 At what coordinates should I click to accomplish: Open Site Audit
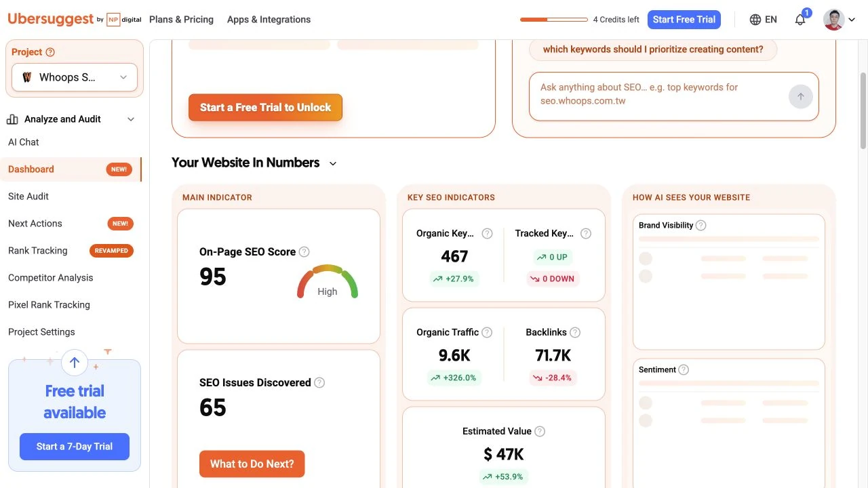(x=28, y=197)
